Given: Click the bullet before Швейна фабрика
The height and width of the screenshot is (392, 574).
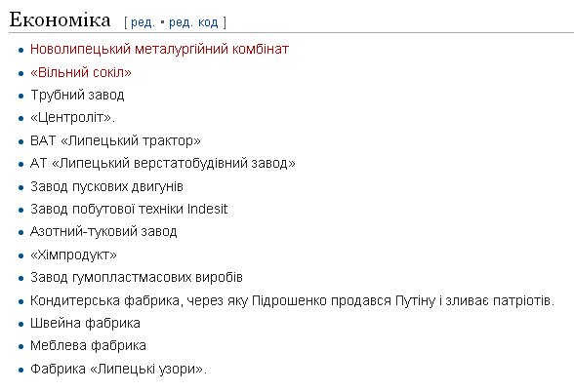Looking at the screenshot, I should pyautogui.click(x=20, y=325).
